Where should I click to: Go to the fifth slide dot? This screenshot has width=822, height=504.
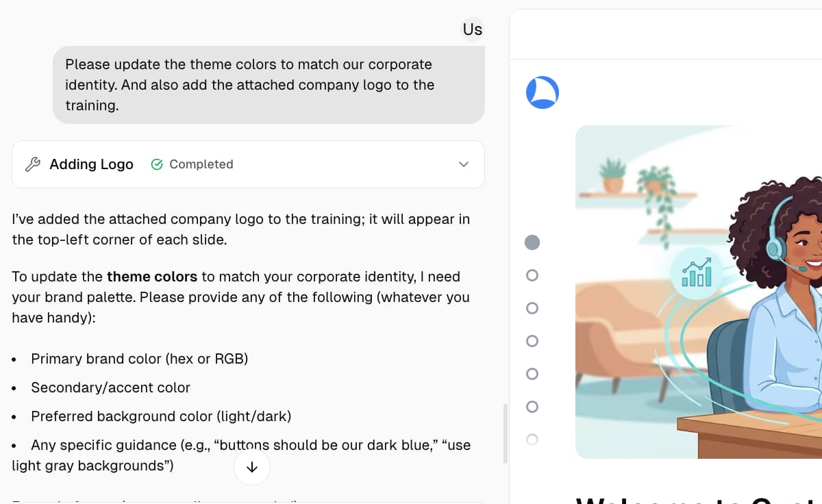tap(532, 374)
